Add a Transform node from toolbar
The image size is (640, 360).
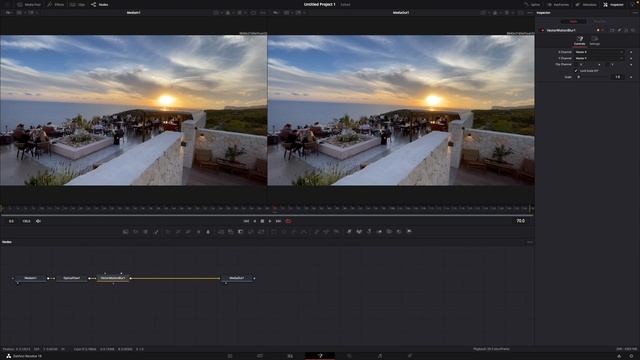click(x=261, y=232)
